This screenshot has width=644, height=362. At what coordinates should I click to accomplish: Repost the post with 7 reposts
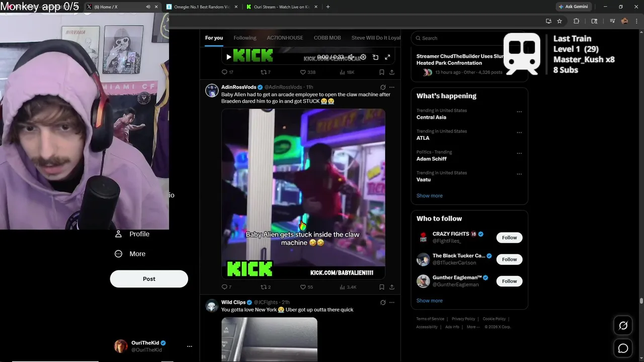[265, 72]
